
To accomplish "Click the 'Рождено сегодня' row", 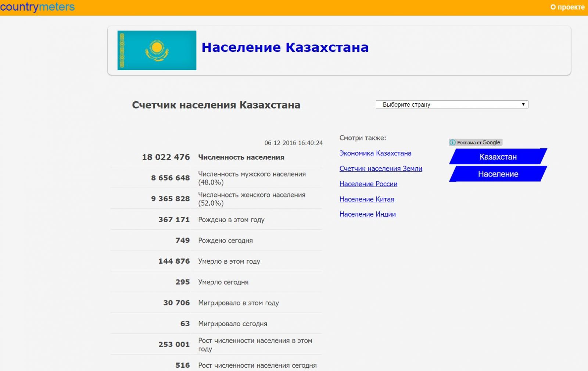I will pos(225,240).
